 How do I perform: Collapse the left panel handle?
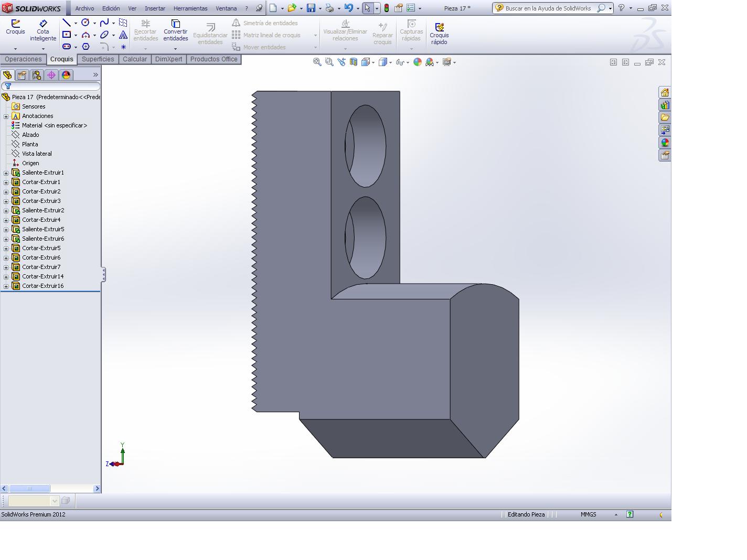[103, 274]
